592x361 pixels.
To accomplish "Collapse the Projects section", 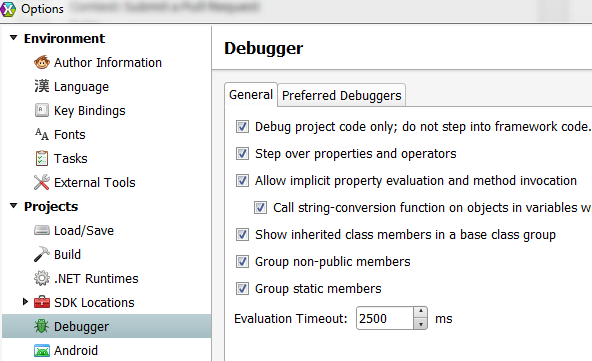I will tap(14, 206).
